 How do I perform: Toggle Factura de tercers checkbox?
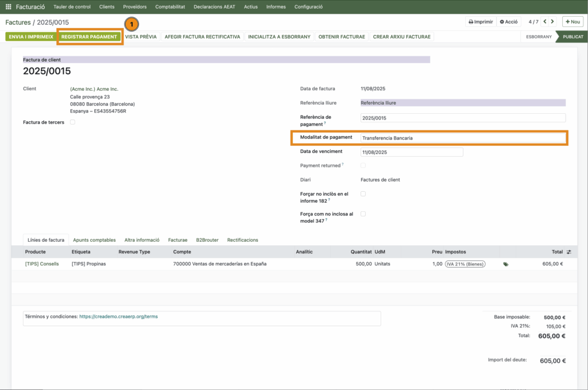click(72, 122)
